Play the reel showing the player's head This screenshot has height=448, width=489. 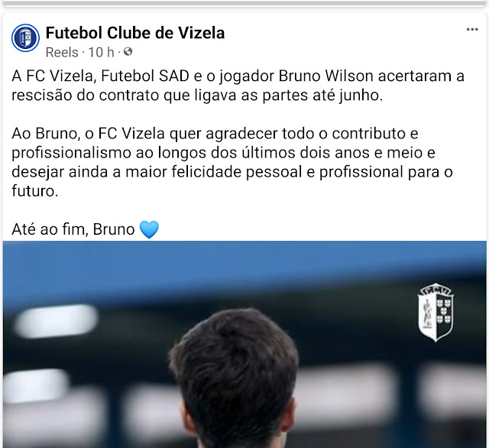coord(244,345)
